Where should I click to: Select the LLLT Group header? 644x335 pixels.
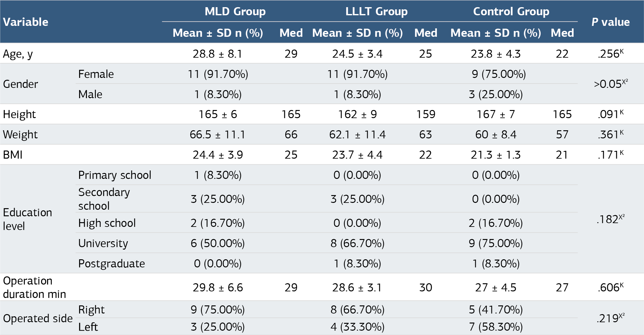click(x=376, y=11)
